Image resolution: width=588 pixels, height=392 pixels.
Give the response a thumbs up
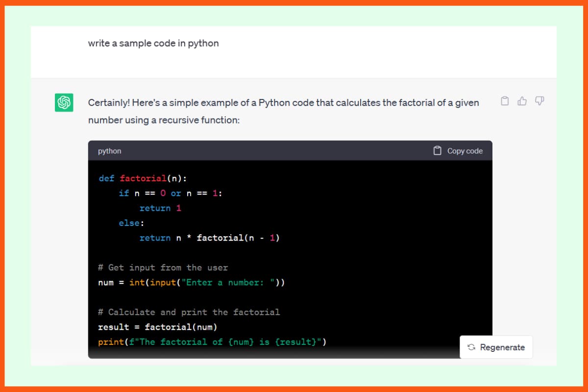click(522, 101)
